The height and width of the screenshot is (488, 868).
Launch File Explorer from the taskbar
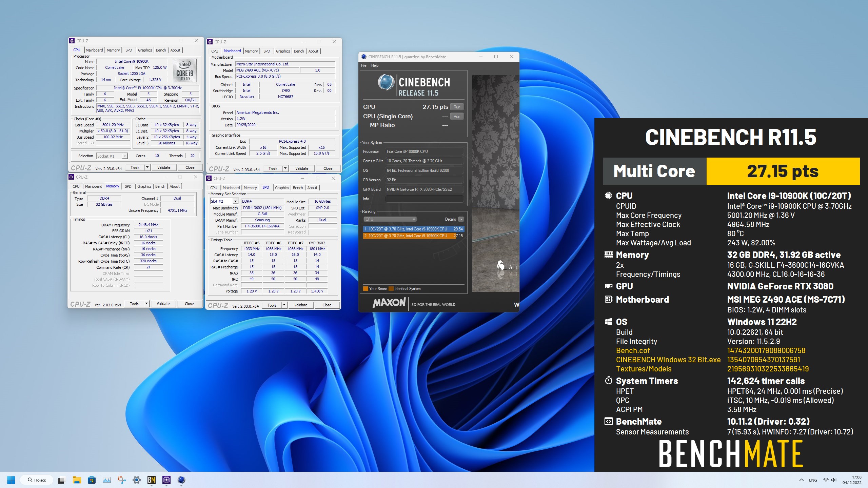point(77,480)
